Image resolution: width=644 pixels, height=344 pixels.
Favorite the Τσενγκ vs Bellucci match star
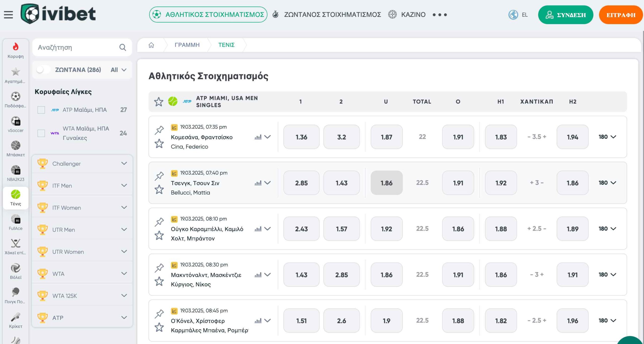(159, 189)
